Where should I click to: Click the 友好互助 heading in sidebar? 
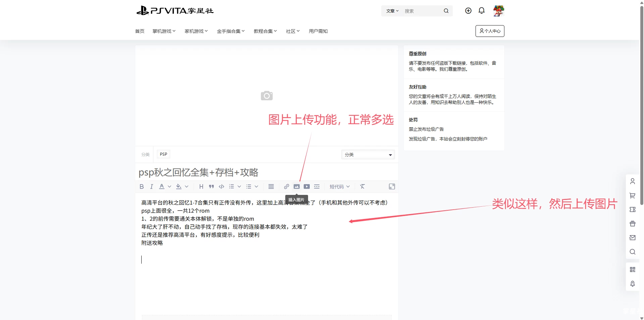tap(417, 87)
